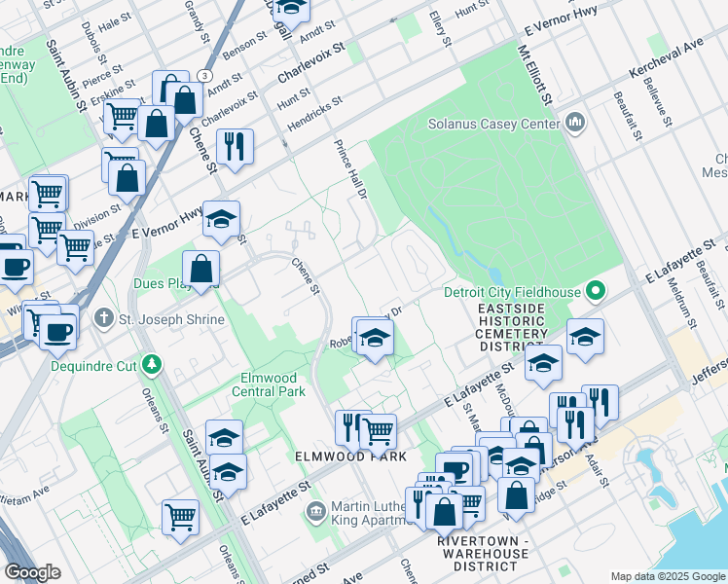The width and height of the screenshot is (728, 584).
Task: Click the Solanus Casey Center museum icon
Action: point(574,123)
